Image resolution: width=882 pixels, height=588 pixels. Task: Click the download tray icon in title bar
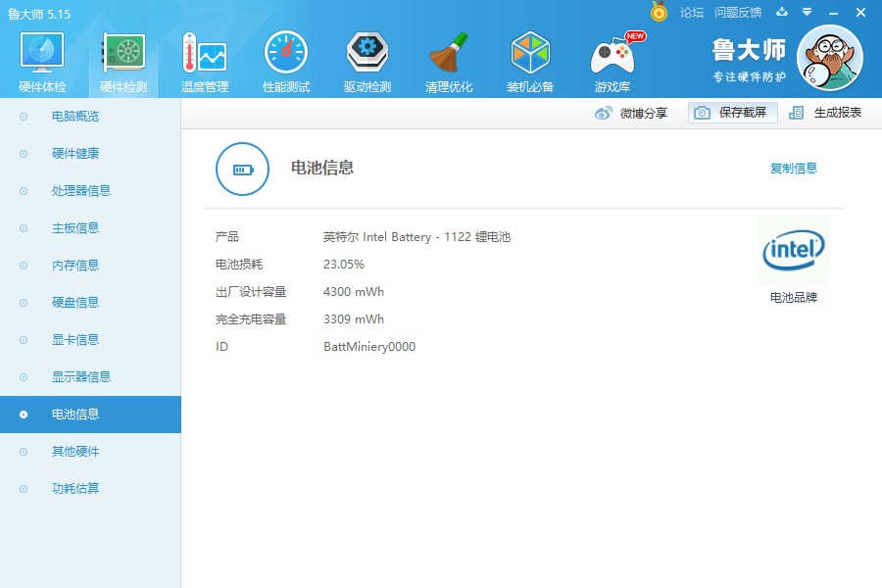pos(782,12)
